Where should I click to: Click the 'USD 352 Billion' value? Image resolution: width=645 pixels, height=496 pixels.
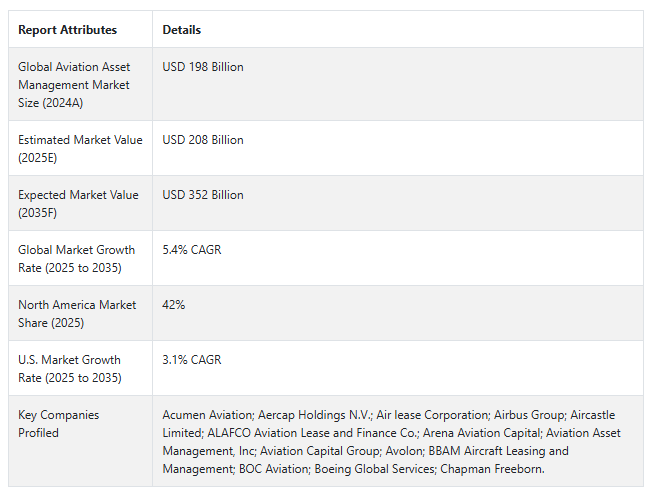[x=203, y=195]
